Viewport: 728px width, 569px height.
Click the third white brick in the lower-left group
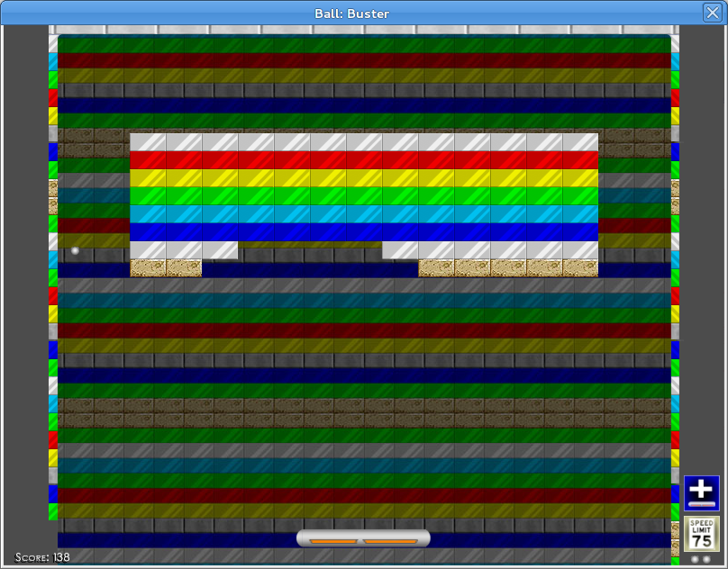tap(220, 250)
